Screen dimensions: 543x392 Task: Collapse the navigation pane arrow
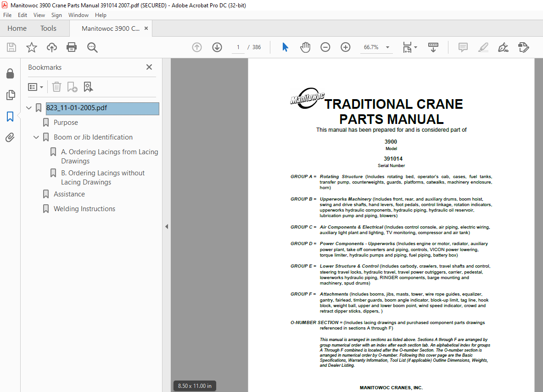pyautogui.click(x=167, y=226)
